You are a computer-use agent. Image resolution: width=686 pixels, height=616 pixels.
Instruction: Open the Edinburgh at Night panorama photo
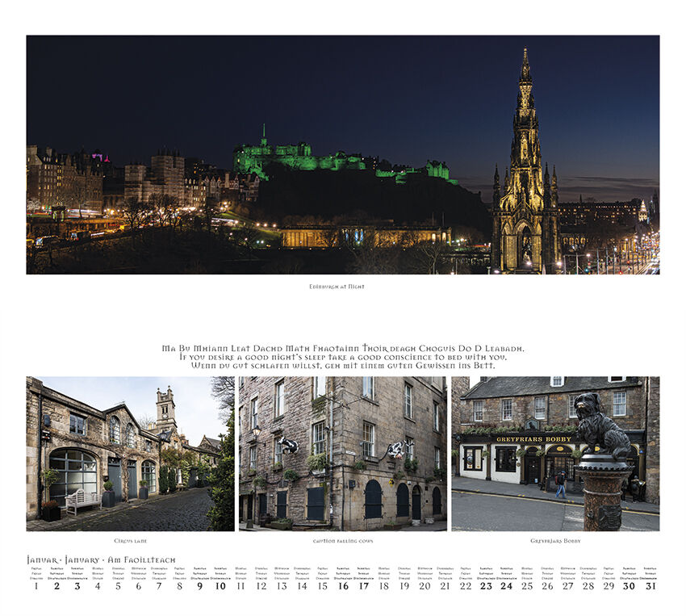pos(343,155)
